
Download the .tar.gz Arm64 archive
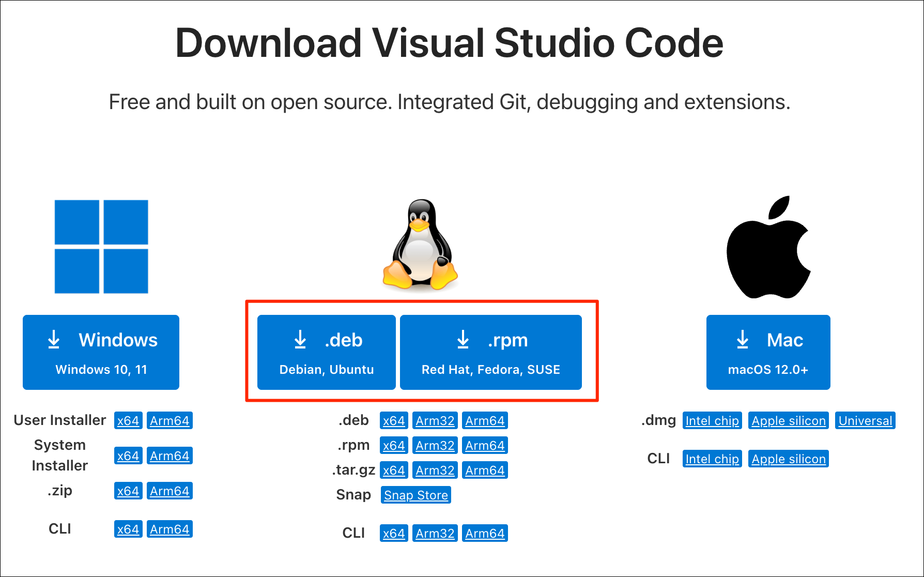pyautogui.click(x=485, y=470)
